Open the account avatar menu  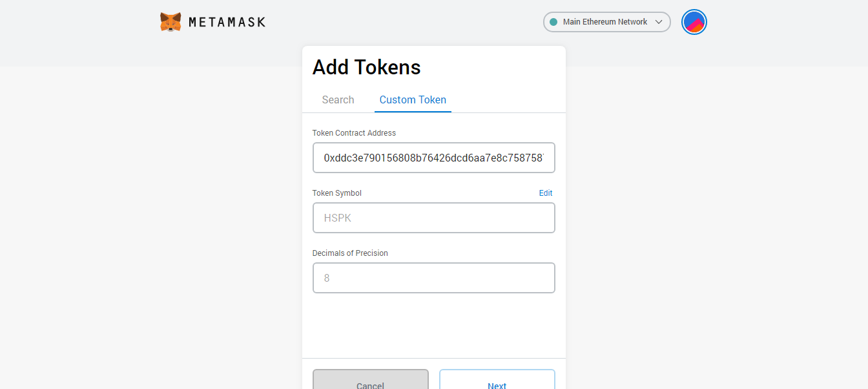[x=694, y=22]
